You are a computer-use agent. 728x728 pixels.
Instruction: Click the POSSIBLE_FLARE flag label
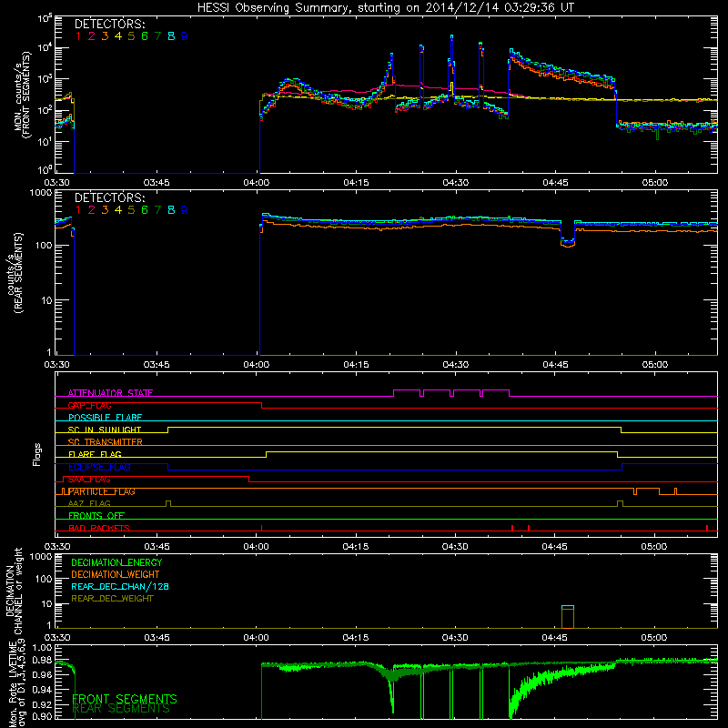tap(105, 418)
